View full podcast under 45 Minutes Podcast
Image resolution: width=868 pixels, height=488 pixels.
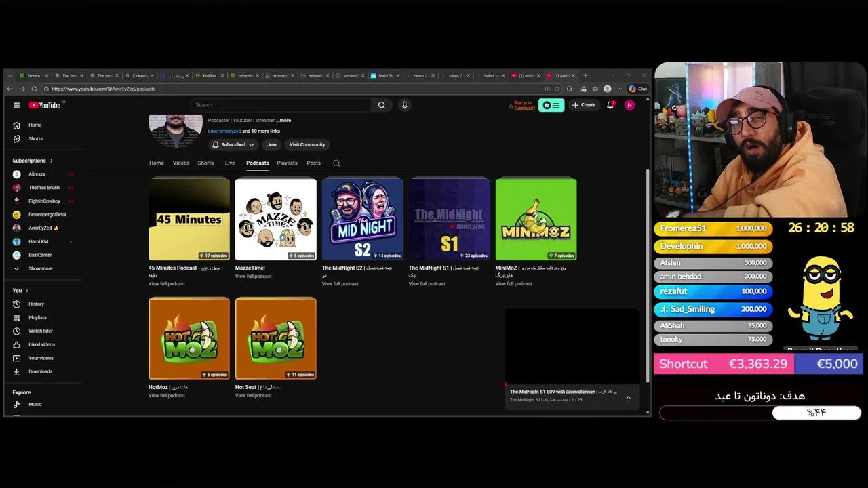click(x=167, y=283)
